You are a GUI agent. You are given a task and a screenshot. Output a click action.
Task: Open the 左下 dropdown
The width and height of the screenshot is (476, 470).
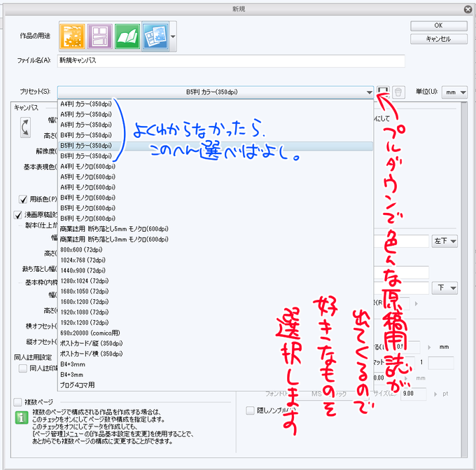tap(444, 241)
